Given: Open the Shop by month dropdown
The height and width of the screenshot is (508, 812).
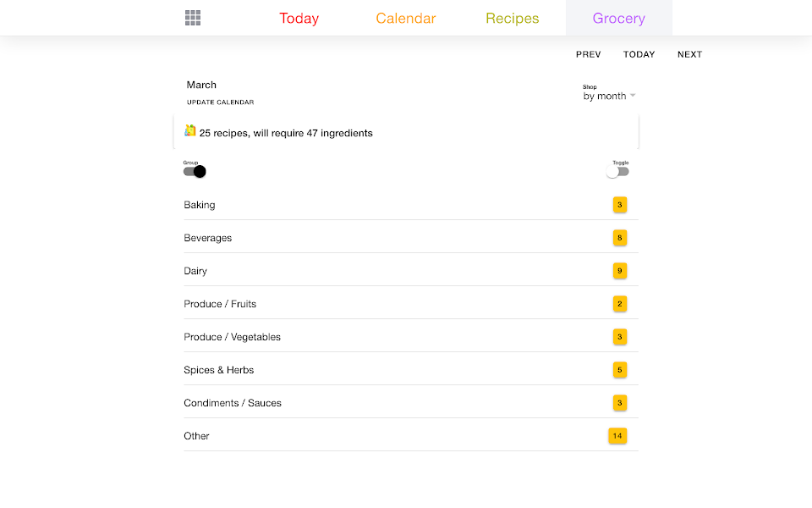Looking at the screenshot, I should tap(609, 96).
